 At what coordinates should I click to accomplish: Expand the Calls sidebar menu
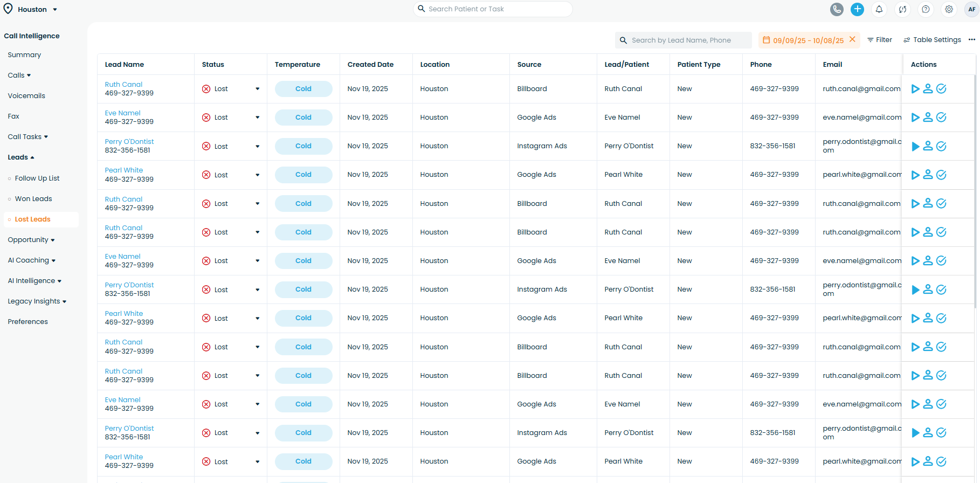pyautogui.click(x=19, y=75)
